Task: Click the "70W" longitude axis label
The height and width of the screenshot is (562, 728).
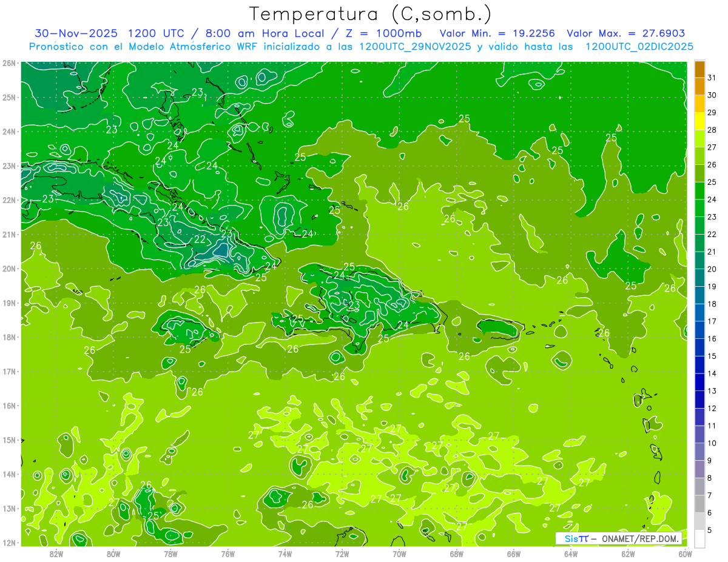Action: [x=399, y=554]
